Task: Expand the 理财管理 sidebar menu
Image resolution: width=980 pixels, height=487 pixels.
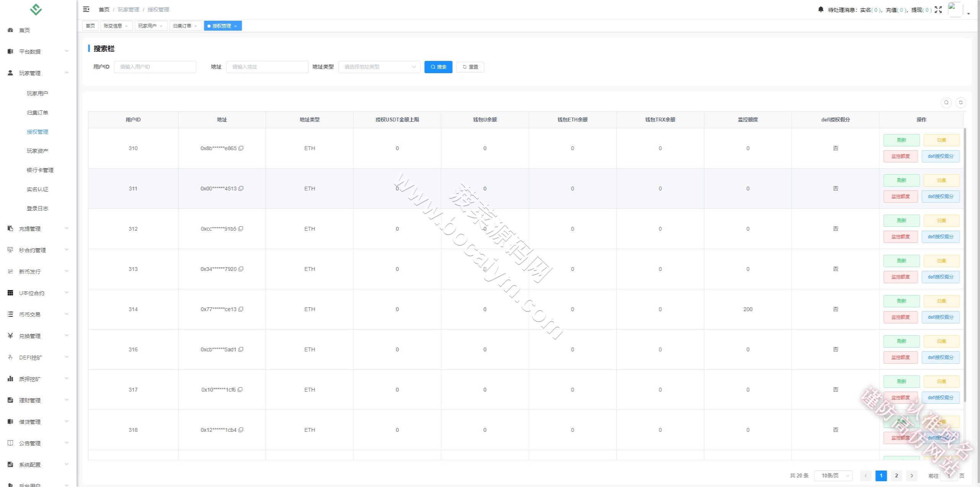Action: (x=38, y=400)
